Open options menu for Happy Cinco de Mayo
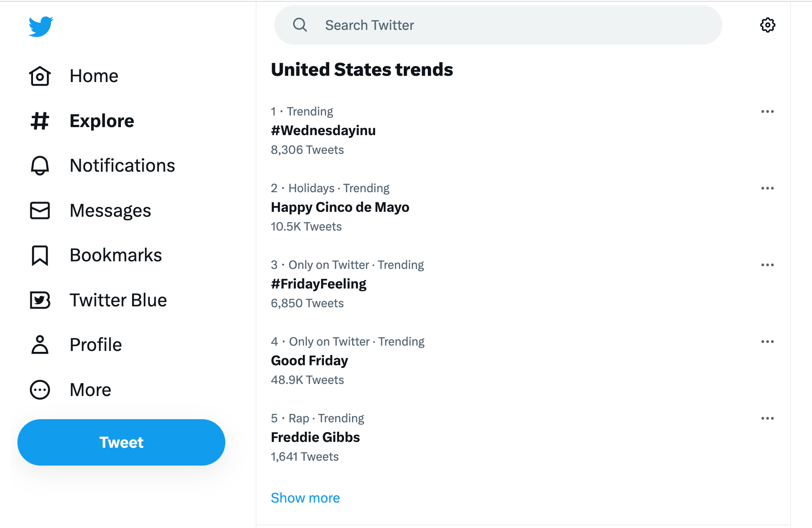812x528 pixels. 767,188
